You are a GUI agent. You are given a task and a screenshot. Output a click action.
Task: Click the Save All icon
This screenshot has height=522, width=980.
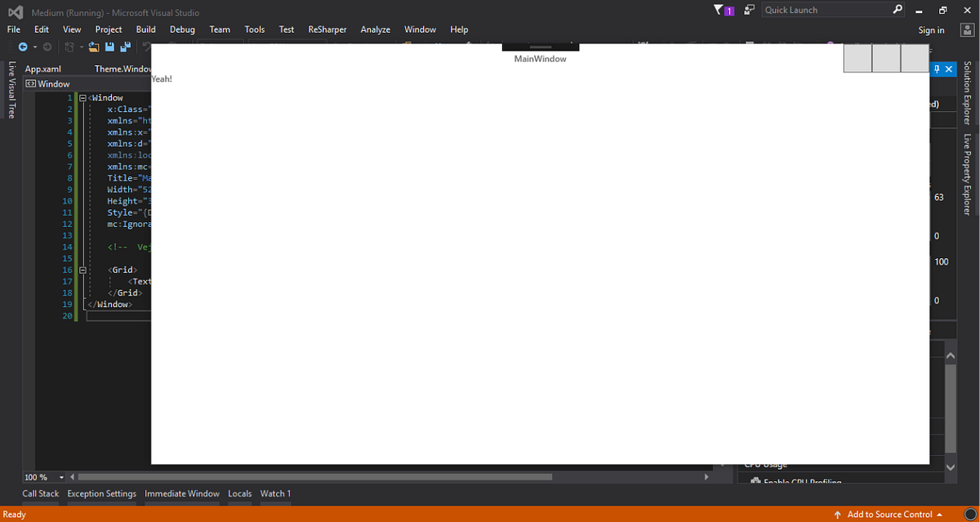click(x=124, y=46)
